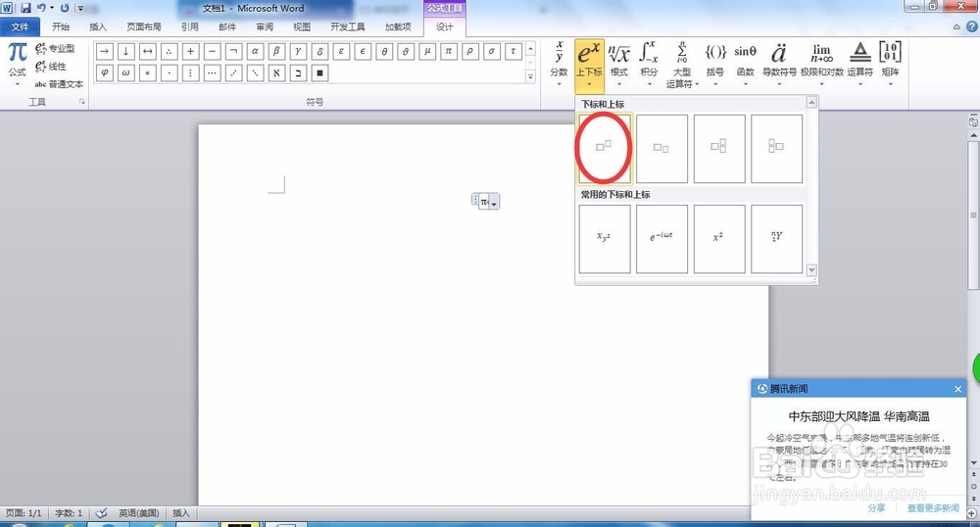Expand the symbol gallery more button

pos(530,76)
